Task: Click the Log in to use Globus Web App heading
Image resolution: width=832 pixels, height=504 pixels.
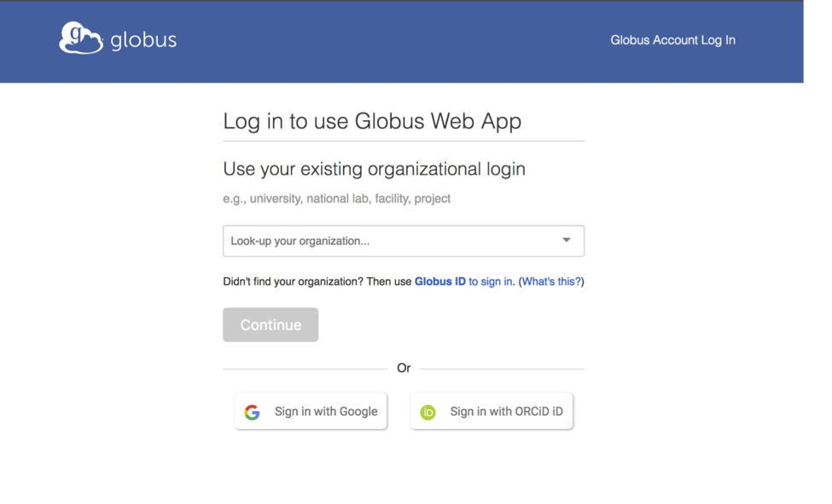Action: [x=372, y=121]
